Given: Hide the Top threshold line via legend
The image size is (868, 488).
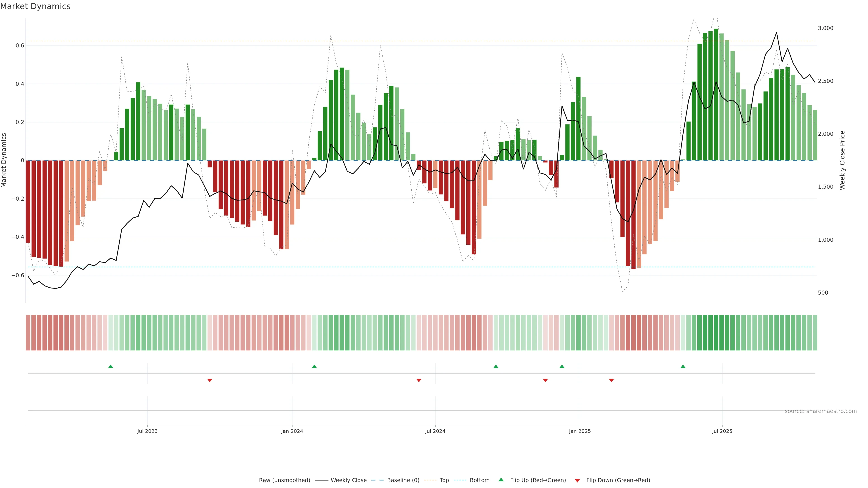Looking at the screenshot, I should click(x=444, y=480).
